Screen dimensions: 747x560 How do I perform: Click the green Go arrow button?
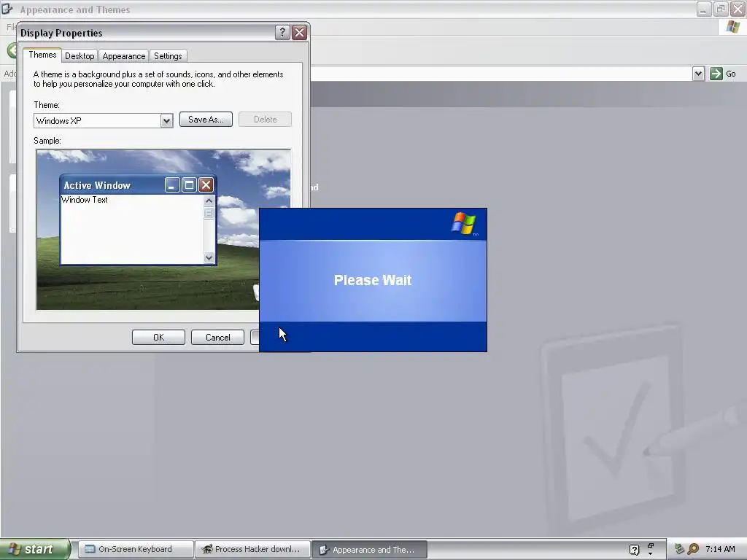tap(716, 74)
